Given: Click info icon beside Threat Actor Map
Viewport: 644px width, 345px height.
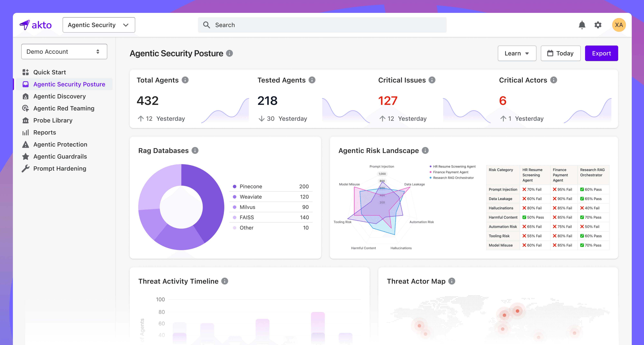Looking at the screenshot, I should pos(451,281).
